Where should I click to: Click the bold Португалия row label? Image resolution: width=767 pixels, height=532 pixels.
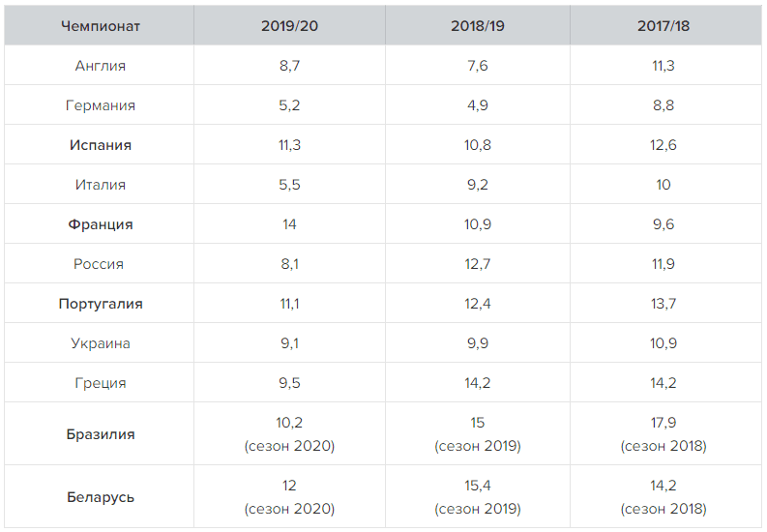pos(101,304)
